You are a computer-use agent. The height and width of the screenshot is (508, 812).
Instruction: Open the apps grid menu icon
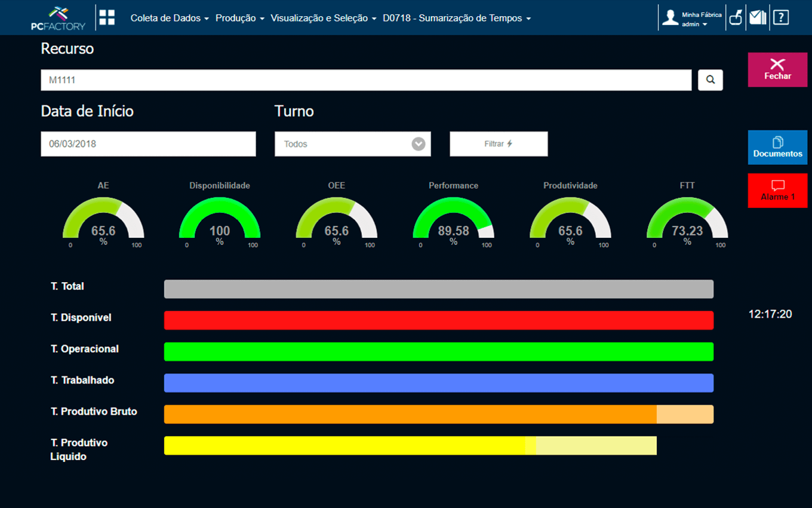107,18
